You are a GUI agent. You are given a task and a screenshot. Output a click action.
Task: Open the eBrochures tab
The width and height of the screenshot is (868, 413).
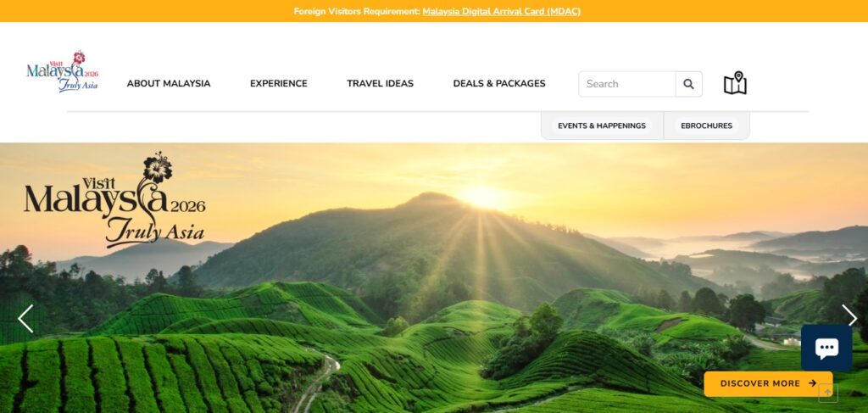point(706,126)
